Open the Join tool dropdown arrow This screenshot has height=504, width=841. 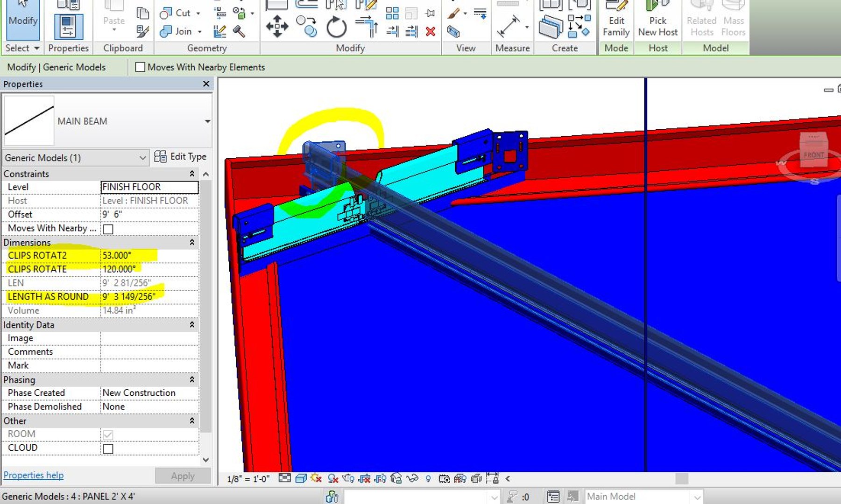[199, 32]
